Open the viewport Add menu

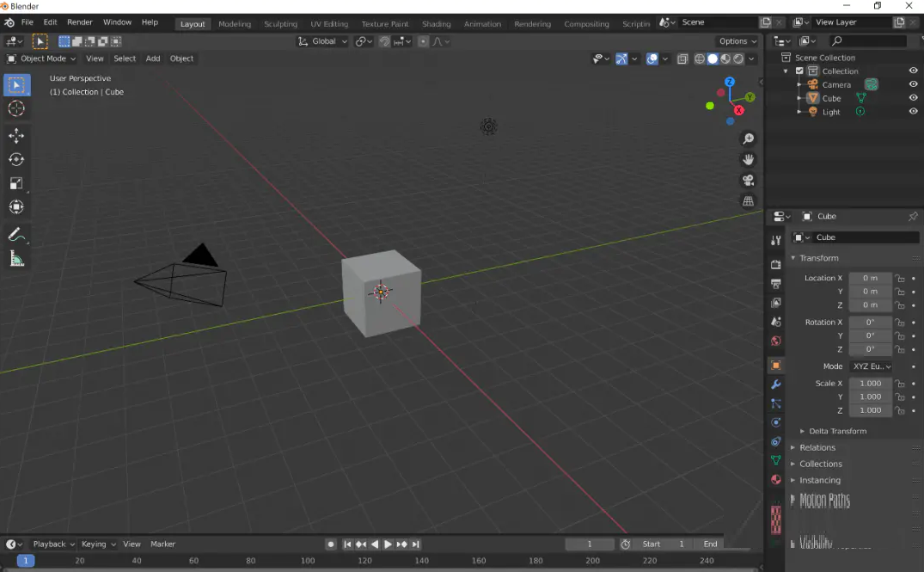pos(153,58)
